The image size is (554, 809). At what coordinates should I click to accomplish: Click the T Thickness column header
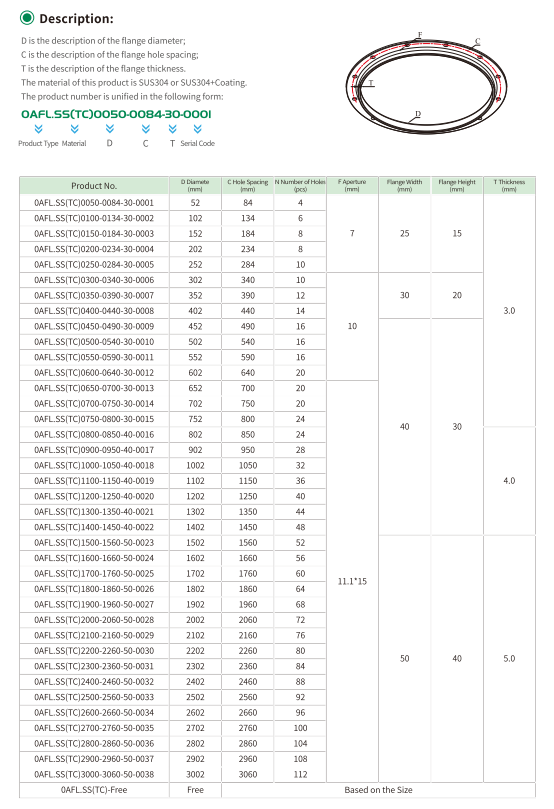[509, 186]
